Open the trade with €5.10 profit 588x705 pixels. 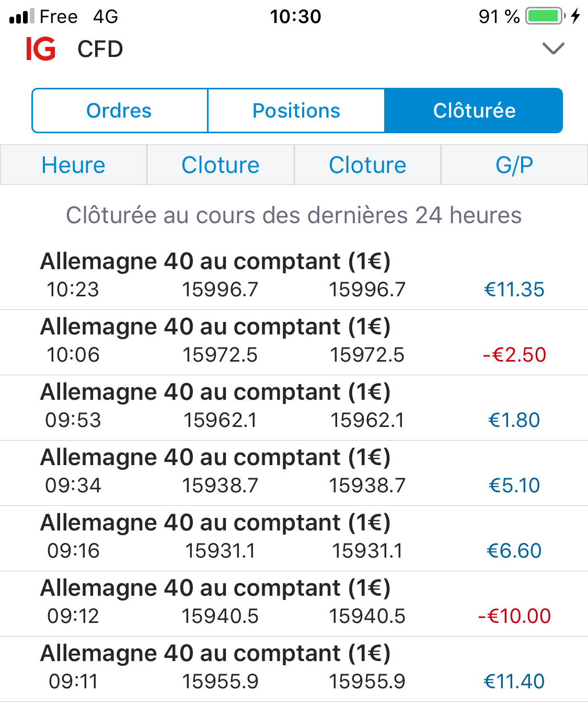[294, 472]
